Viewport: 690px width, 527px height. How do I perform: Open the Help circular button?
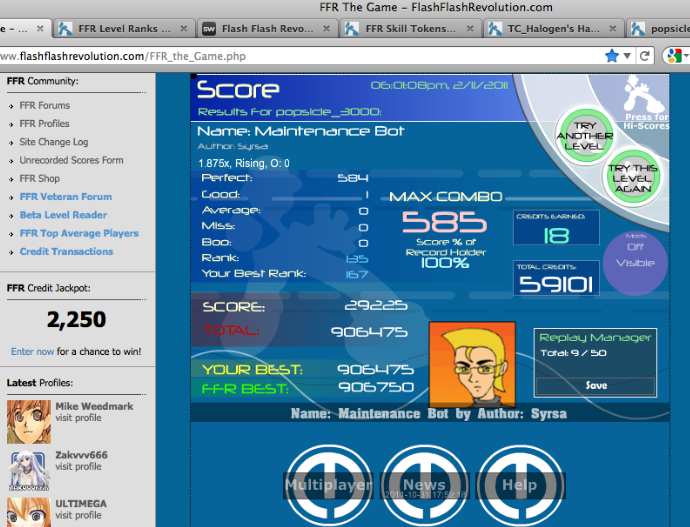pos(520,485)
